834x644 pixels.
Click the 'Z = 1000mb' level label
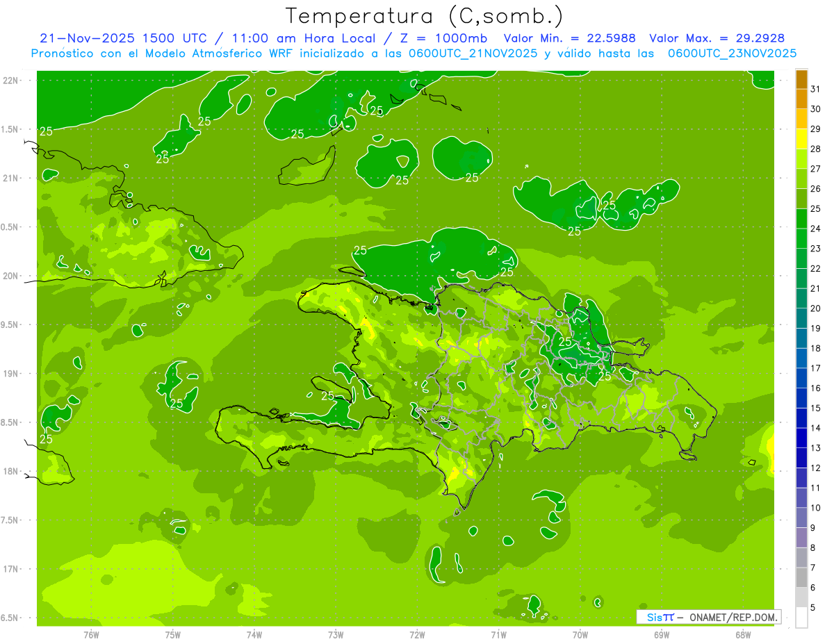point(446,38)
